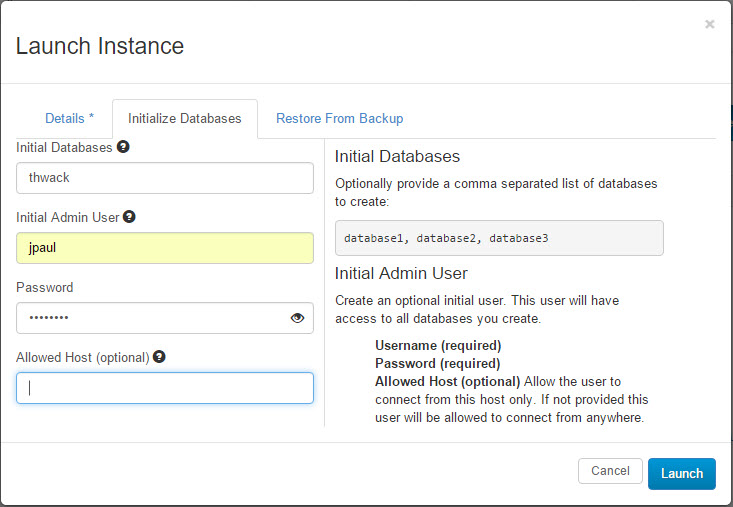Click the help icon beside Initial Databases label
Image resolution: width=733 pixels, height=507 pixels.
tap(123, 147)
